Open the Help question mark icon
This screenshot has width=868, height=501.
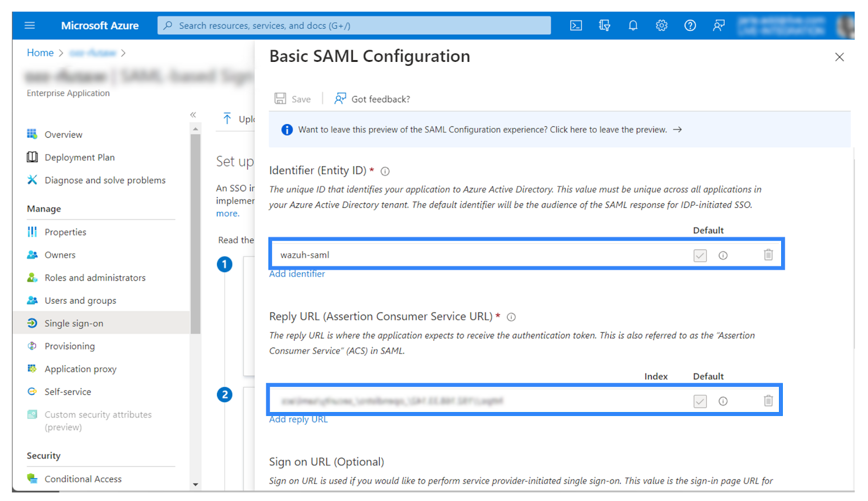[x=690, y=25]
